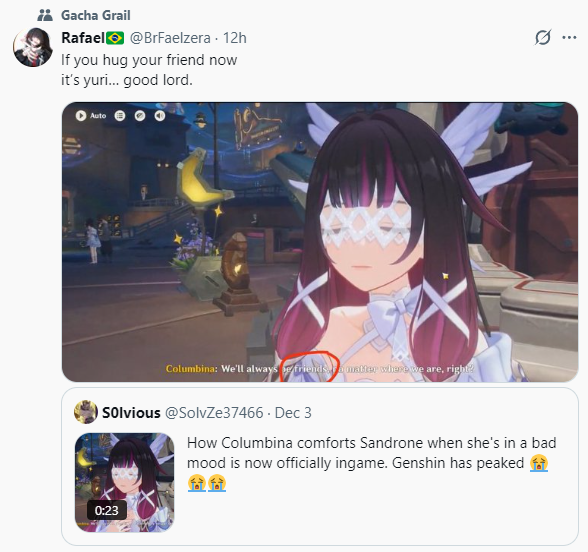Click the Gacha Grail community people icon

click(45, 15)
